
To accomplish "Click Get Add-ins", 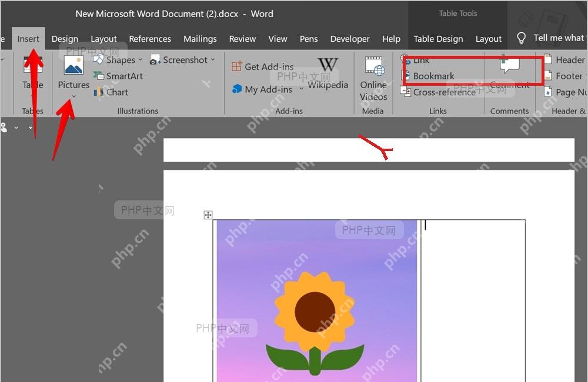I will (x=262, y=67).
